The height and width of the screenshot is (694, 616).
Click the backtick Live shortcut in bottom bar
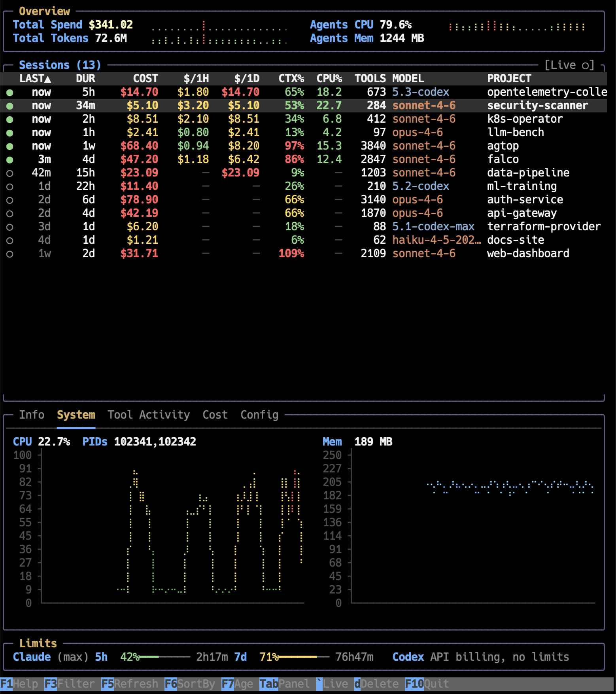[332, 684]
